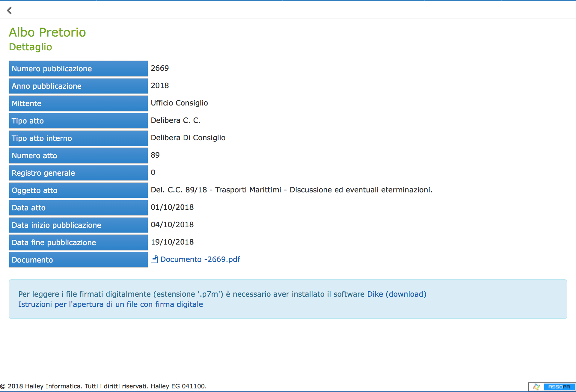Click the Ufficio Consiglio value
576x392 pixels.
coord(179,103)
